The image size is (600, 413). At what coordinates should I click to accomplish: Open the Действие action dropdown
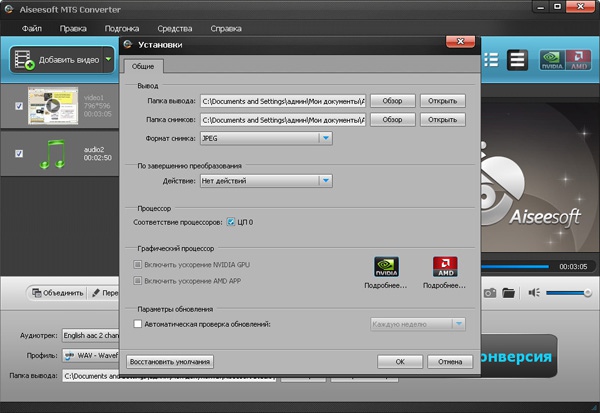pyautogui.click(x=266, y=181)
